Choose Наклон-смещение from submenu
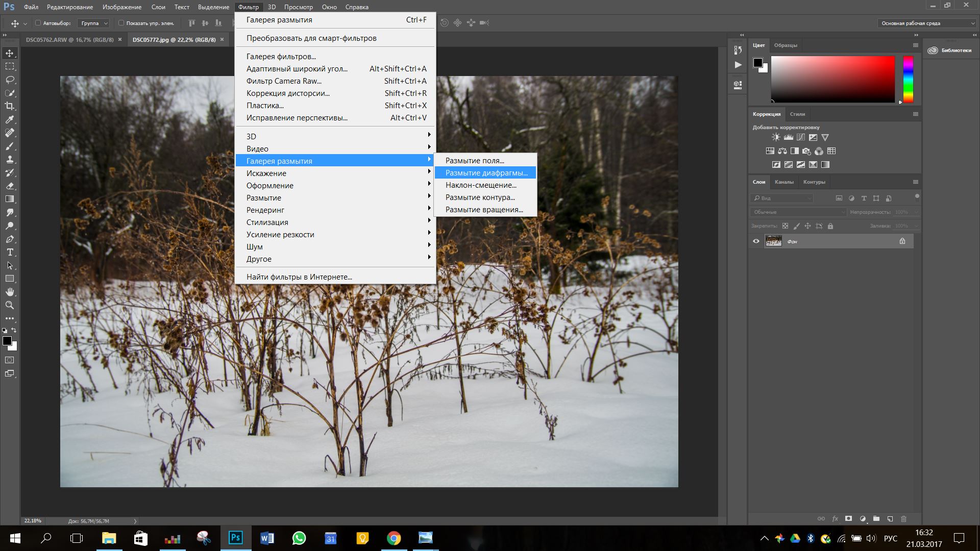The height and width of the screenshot is (551, 980). coord(485,185)
